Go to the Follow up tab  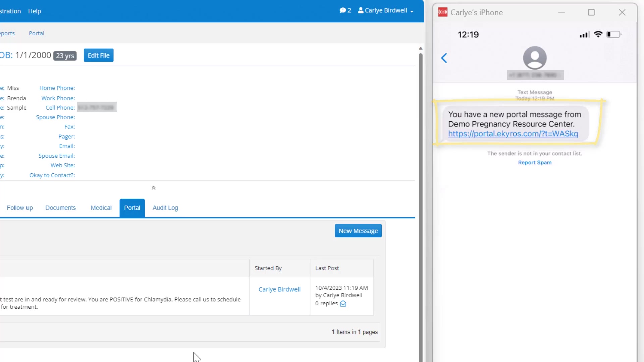tap(20, 208)
